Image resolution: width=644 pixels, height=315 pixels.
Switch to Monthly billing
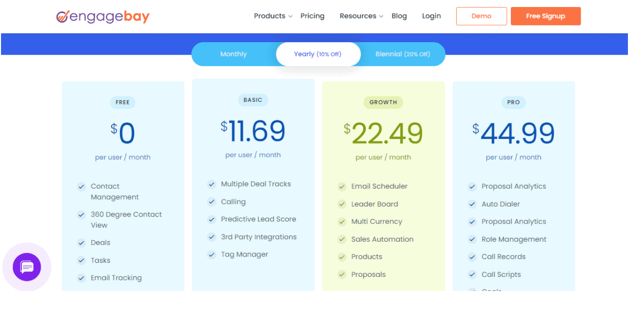[x=234, y=54]
